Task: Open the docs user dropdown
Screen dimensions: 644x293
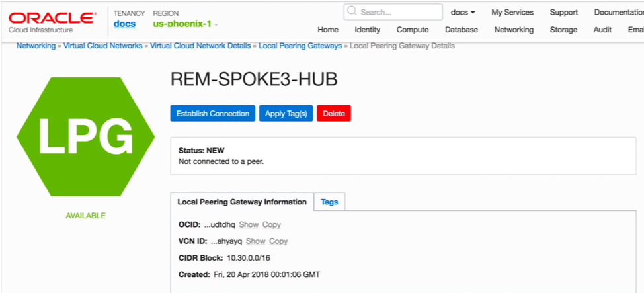Action: click(463, 12)
